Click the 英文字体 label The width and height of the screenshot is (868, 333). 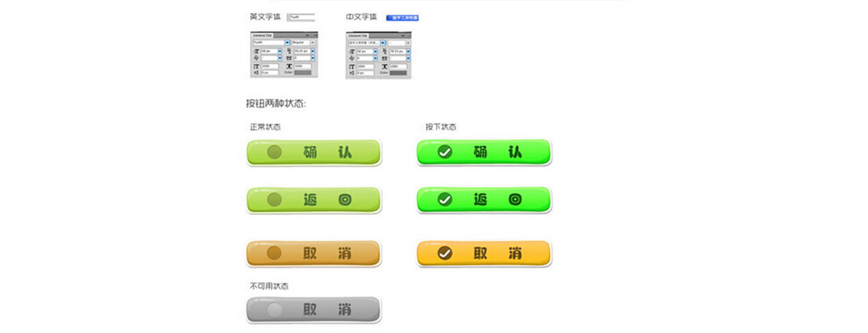click(x=265, y=17)
